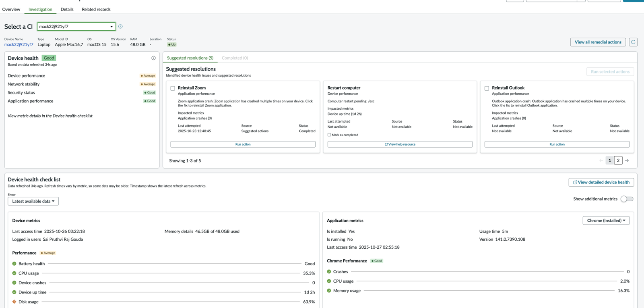
Task: Select page 1 of suggested resolutions
Action: click(610, 160)
